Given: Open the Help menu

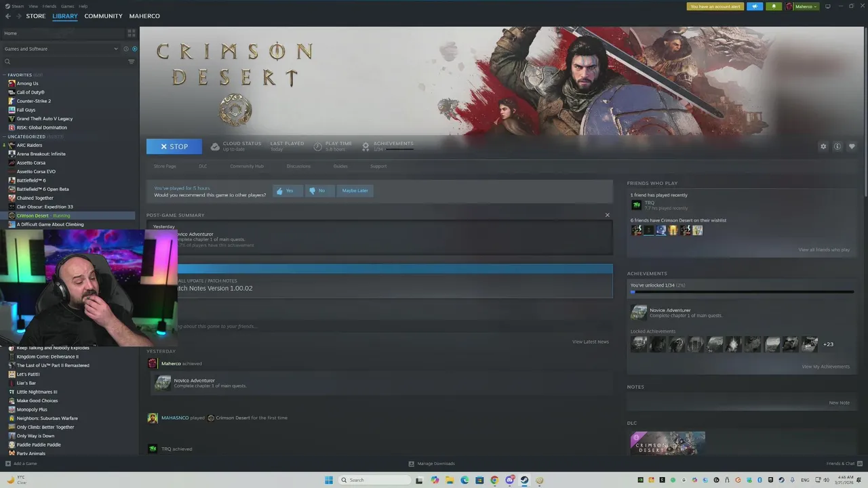Looking at the screenshot, I should click(83, 6).
